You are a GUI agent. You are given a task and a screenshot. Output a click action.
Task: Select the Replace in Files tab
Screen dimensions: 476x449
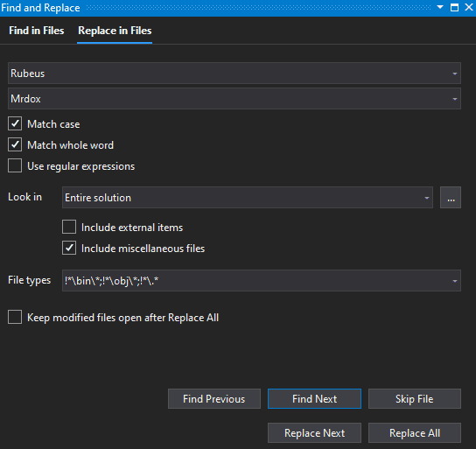coord(115,31)
